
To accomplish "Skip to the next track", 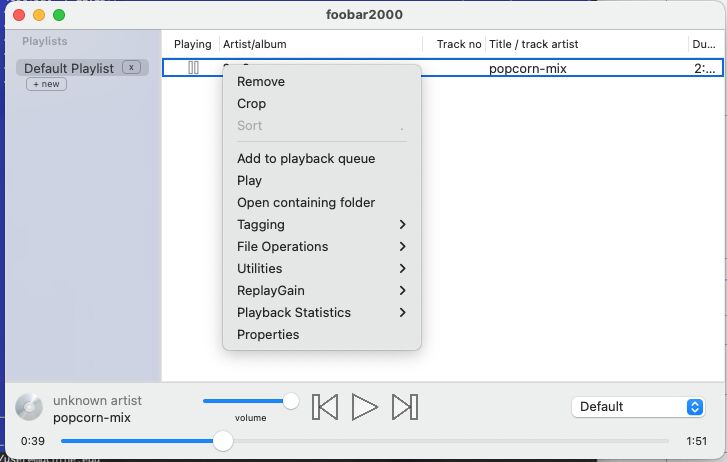I will coord(405,407).
